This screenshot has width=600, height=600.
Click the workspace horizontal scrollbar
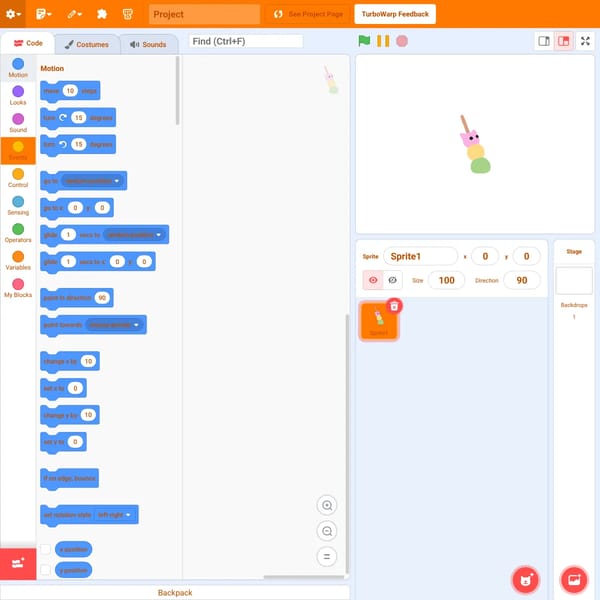tap(304, 577)
